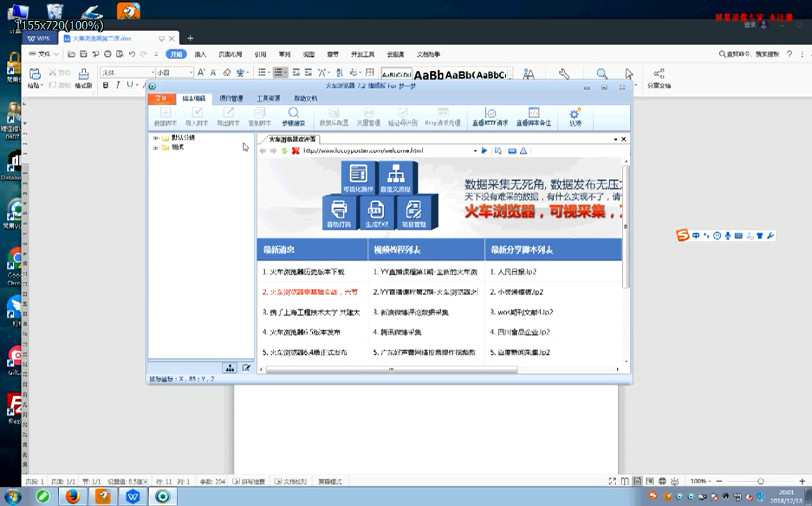Screen dimensions: 812x506
Task: Open address bar URL history dropdown
Action: pos(475,150)
